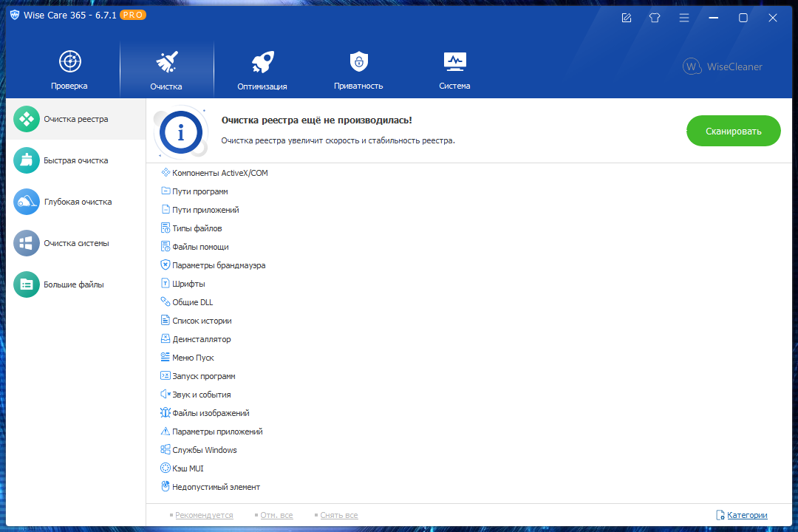Go to the Система monitor tab
The image size is (798, 532).
coord(454,71)
